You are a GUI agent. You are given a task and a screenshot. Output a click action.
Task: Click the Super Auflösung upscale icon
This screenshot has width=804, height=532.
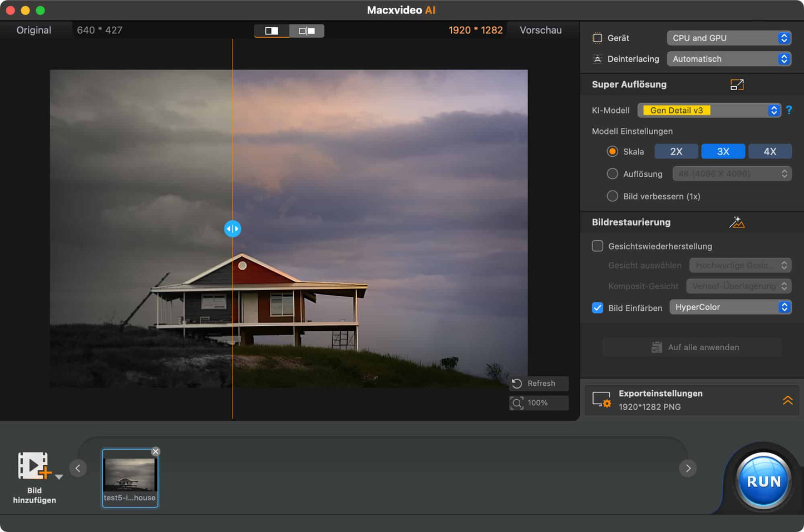coord(737,84)
